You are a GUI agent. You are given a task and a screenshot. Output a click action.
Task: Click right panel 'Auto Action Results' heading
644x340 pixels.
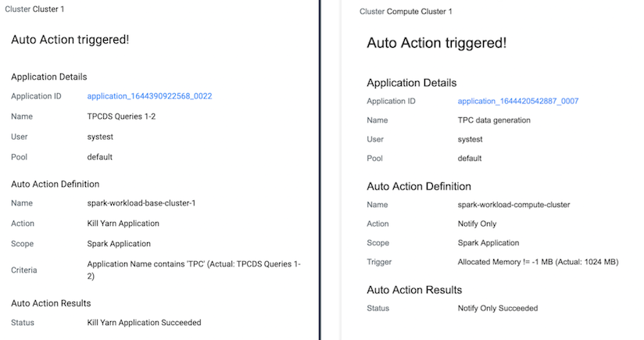[414, 290]
